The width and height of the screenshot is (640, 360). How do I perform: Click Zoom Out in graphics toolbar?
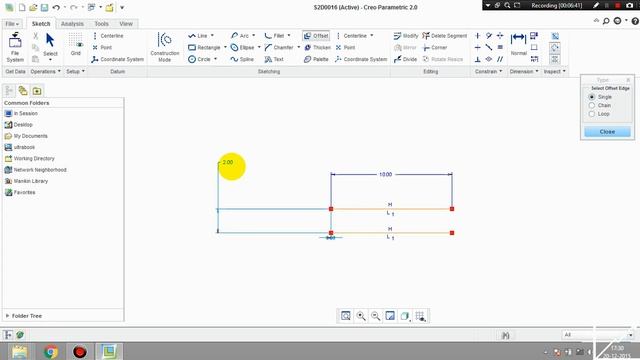tap(376, 316)
